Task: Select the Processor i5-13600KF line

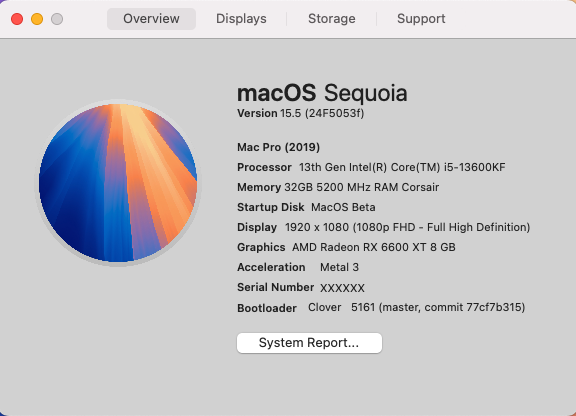Action: click(x=371, y=167)
